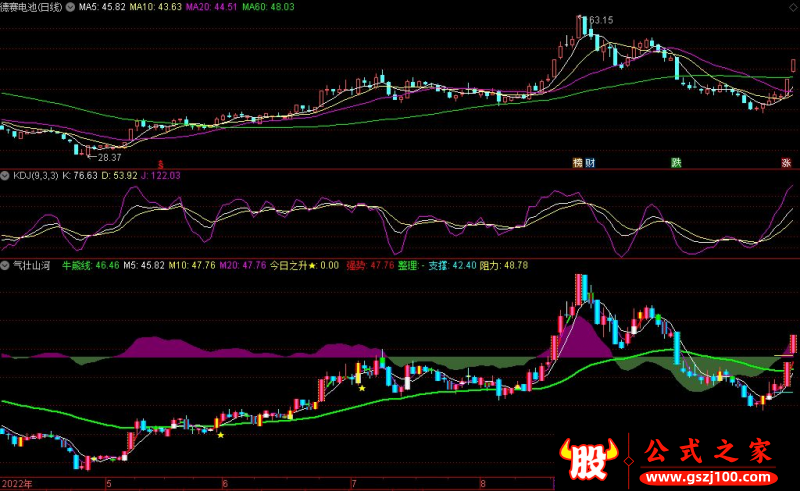The height and width of the screenshot is (491, 800).
Task: Open the dropdown arrow next to KDJ(9,3,3)
Action: 5,176
